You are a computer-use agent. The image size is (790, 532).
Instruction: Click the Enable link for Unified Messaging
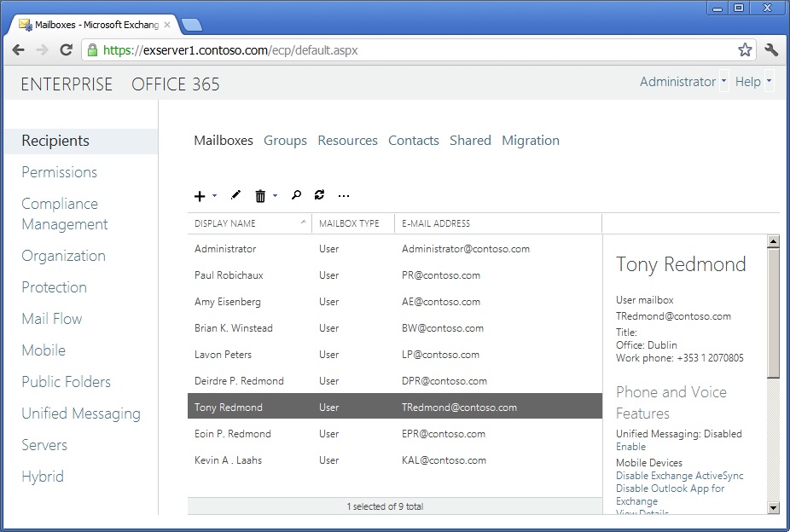tap(630, 447)
